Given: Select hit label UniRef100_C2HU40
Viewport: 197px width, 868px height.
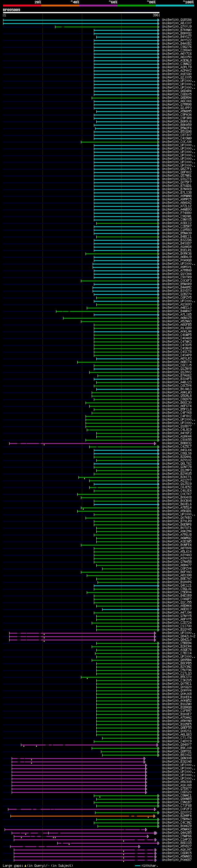Looking at the screenshot, I should [177, 50].
